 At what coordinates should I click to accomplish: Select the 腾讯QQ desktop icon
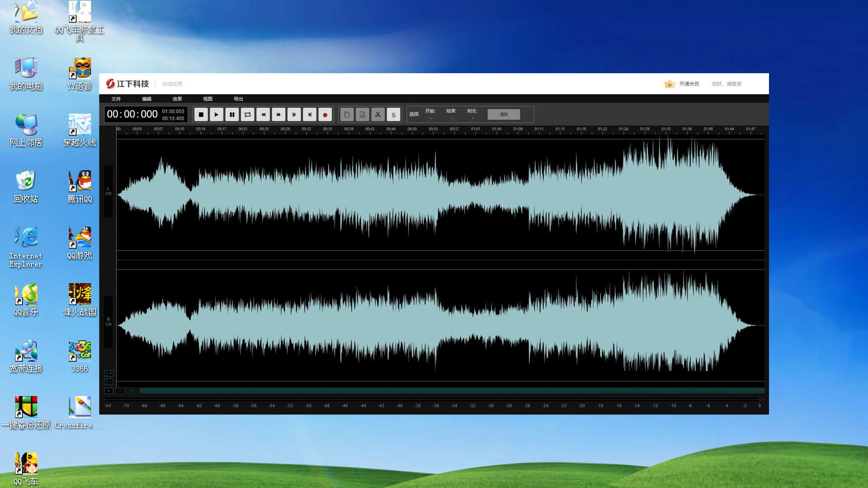(x=80, y=187)
